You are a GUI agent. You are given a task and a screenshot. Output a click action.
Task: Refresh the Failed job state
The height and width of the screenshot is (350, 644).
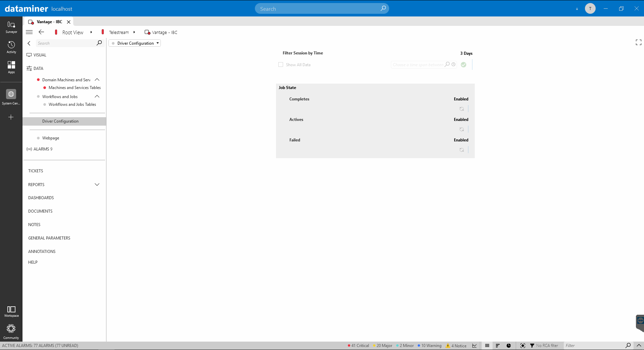click(x=462, y=150)
